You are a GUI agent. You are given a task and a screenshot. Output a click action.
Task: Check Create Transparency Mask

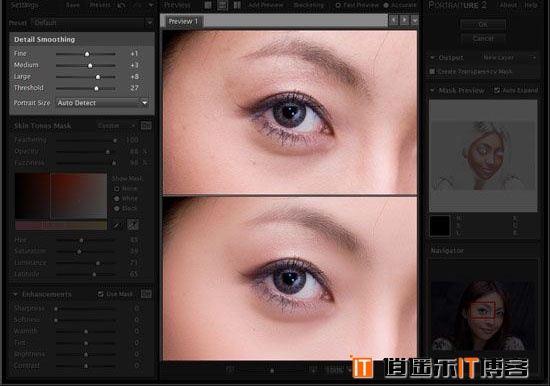pyautogui.click(x=432, y=71)
